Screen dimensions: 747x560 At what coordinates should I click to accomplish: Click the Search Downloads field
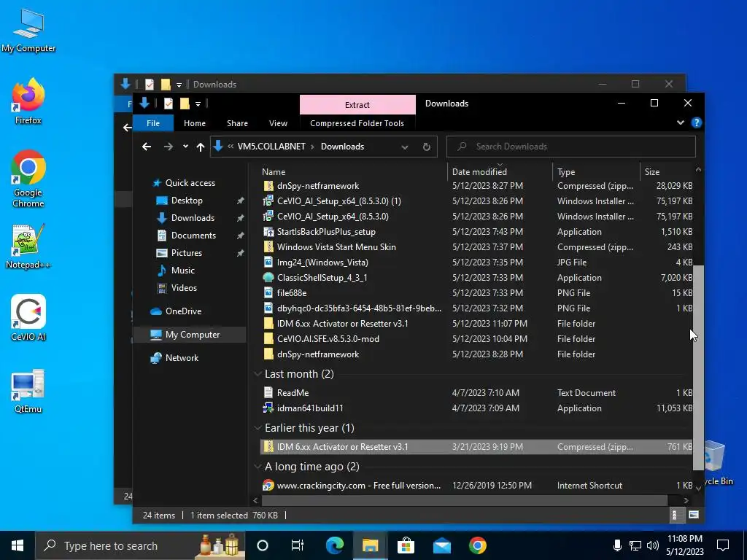pyautogui.click(x=570, y=146)
